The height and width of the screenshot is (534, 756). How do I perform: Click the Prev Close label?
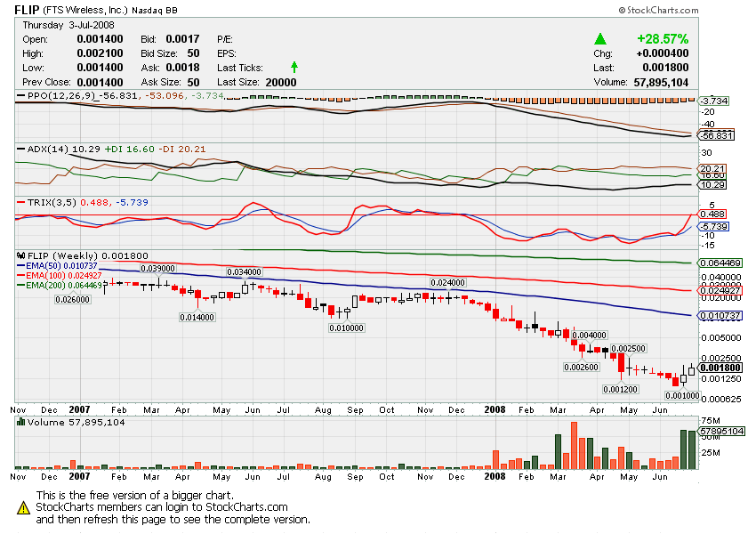click(46, 82)
